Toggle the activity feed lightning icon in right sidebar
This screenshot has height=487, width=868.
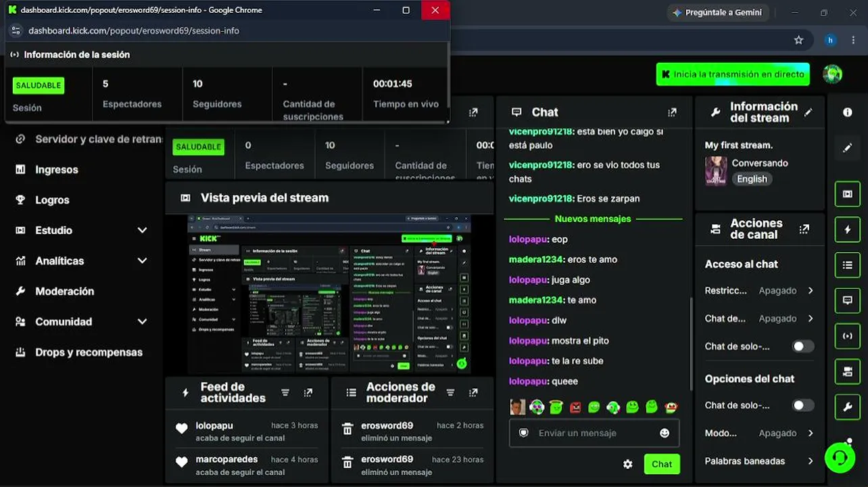[x=848, y=230]
